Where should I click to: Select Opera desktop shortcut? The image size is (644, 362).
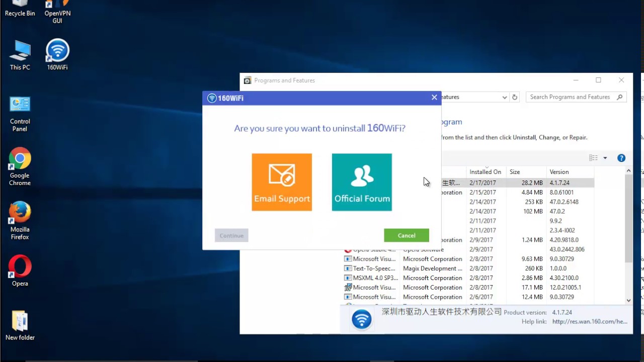(x=20, y=271)
